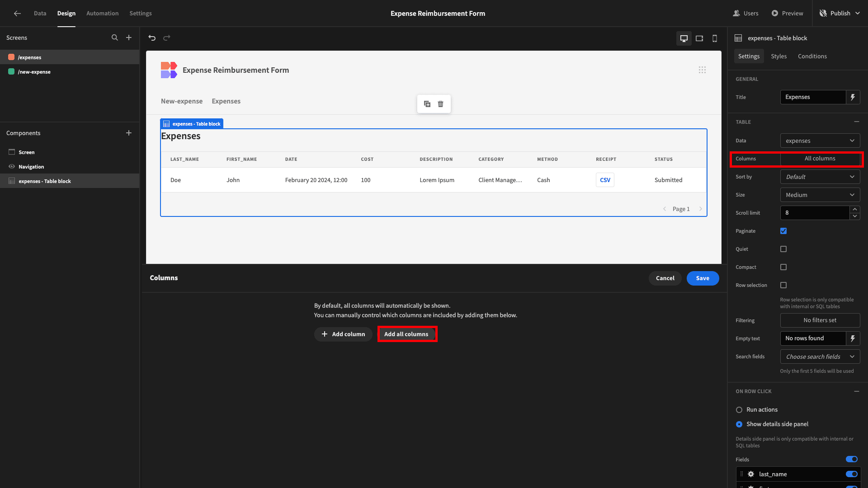Switch to mobile preview icon
Image resolution: width=868 pixels, height=488 pixels.
[715, 38]
